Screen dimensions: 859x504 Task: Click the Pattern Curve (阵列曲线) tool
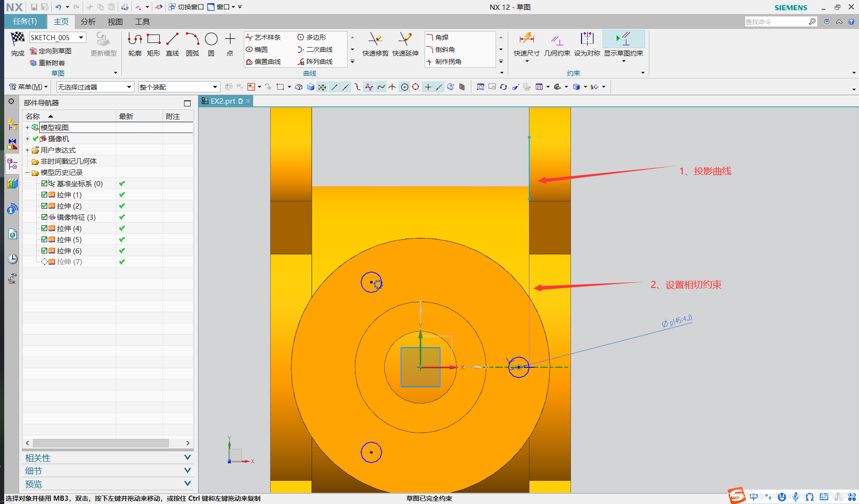pyautogui.click(x=315, y=62)
